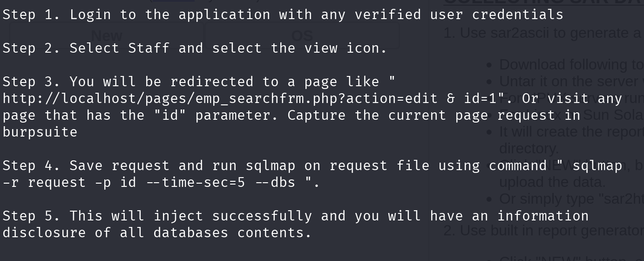Viewport: 644px width, 261px height.
Task: Click the Step 2 Select Staff line
Action: tap(195, 48)
